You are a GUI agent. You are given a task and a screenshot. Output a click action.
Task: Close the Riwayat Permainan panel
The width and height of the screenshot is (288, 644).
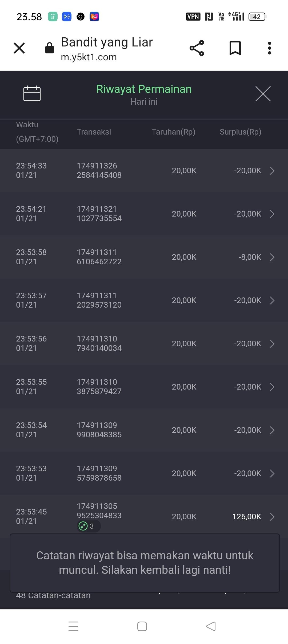click(x=263, y=94)
